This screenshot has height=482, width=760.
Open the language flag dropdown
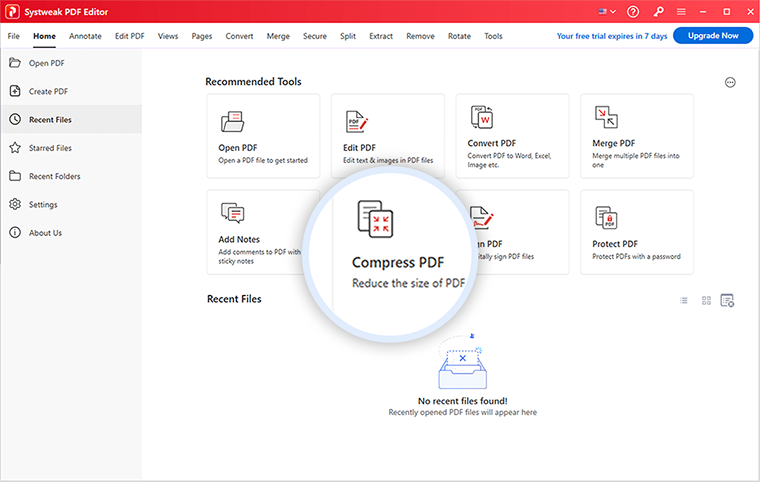607,12
